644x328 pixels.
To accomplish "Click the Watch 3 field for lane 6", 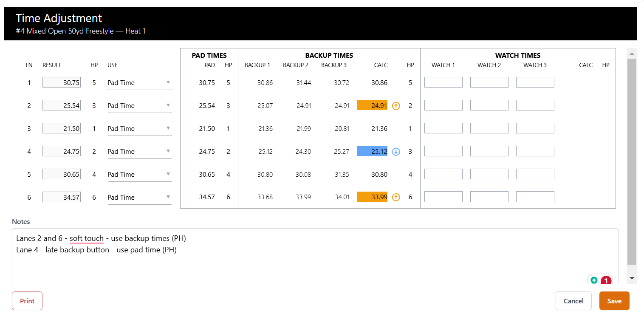I will (x=535, y=197).
